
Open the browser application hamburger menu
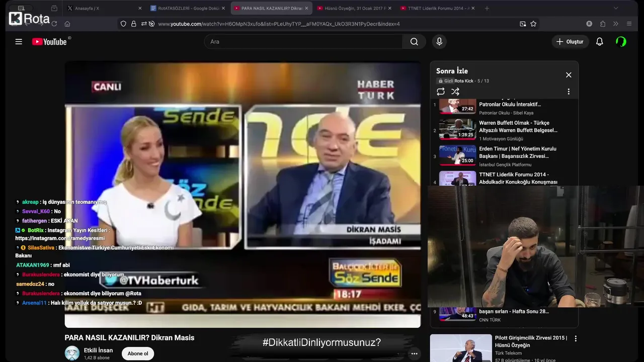[629, 24]
